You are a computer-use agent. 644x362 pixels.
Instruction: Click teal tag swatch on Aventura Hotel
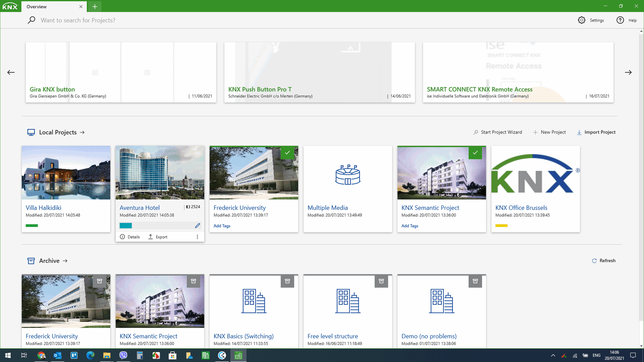click(x=126, y=226)
